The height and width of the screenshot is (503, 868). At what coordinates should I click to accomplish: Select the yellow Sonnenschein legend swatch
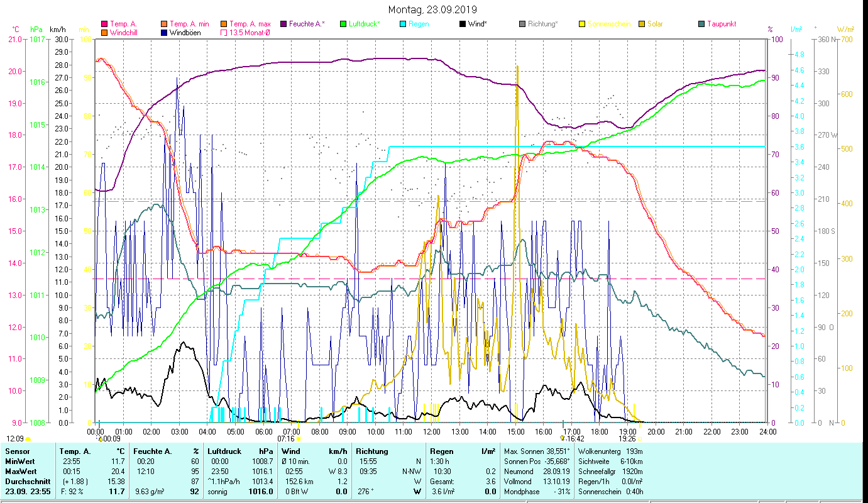(582, 24)
